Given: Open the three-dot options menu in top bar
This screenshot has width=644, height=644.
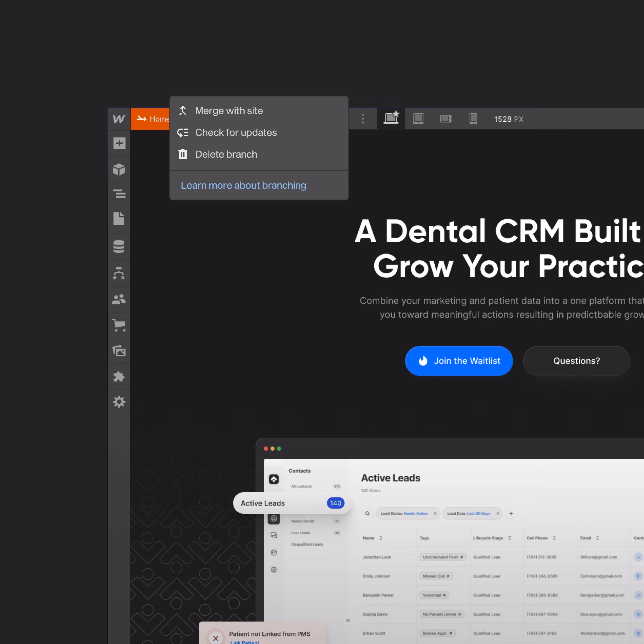Looking at the screenshot, I should click(x=363, y=119).
